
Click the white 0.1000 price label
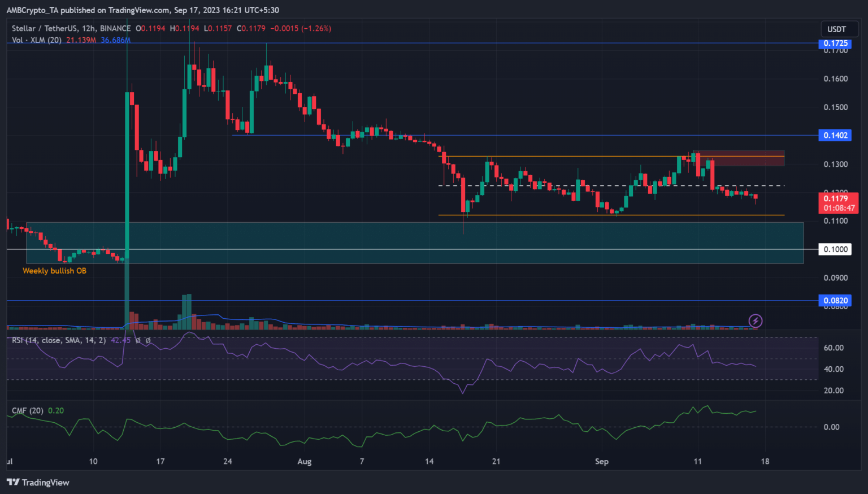835,249
